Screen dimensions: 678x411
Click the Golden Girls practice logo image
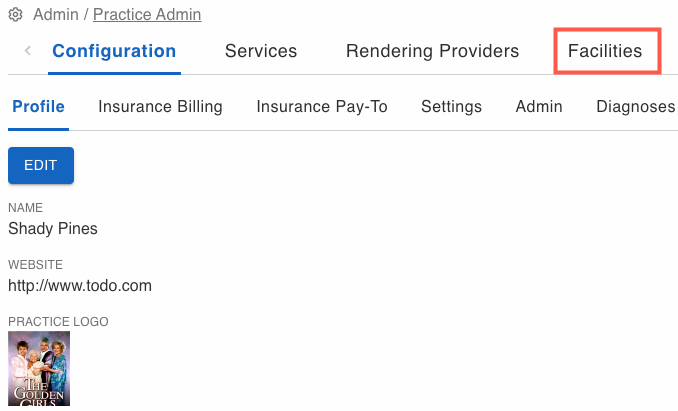coord(39,368)
